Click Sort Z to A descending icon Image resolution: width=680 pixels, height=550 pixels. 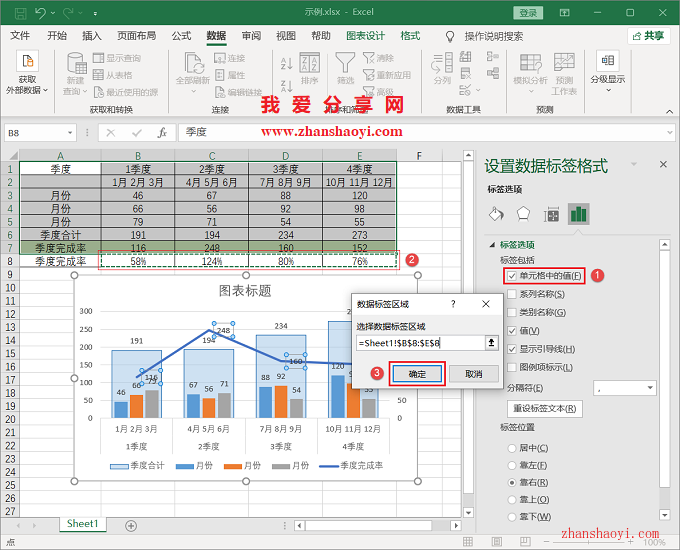[x=286, y=86]
